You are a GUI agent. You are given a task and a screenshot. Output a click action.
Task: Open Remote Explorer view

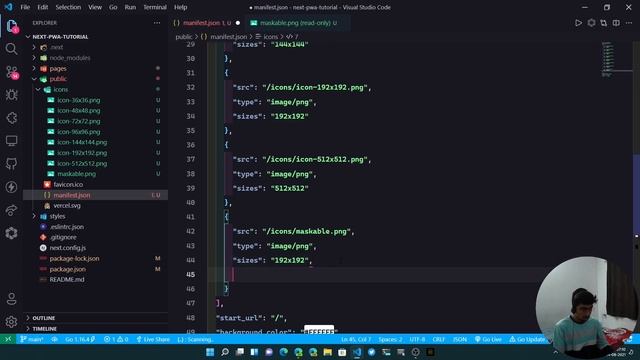[11, 141]
